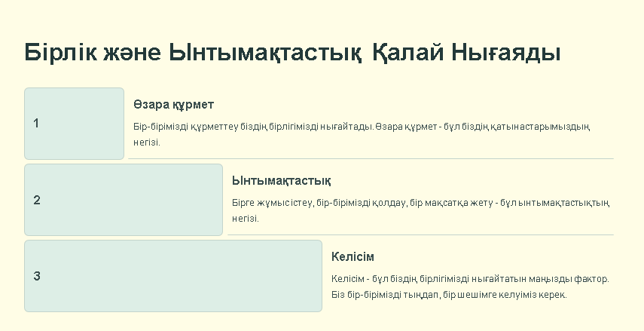The height and width of the screenshot is (331, 644).
Task: Select the "Келісім" heading beside box 3
Action: [x=353, y=256]
